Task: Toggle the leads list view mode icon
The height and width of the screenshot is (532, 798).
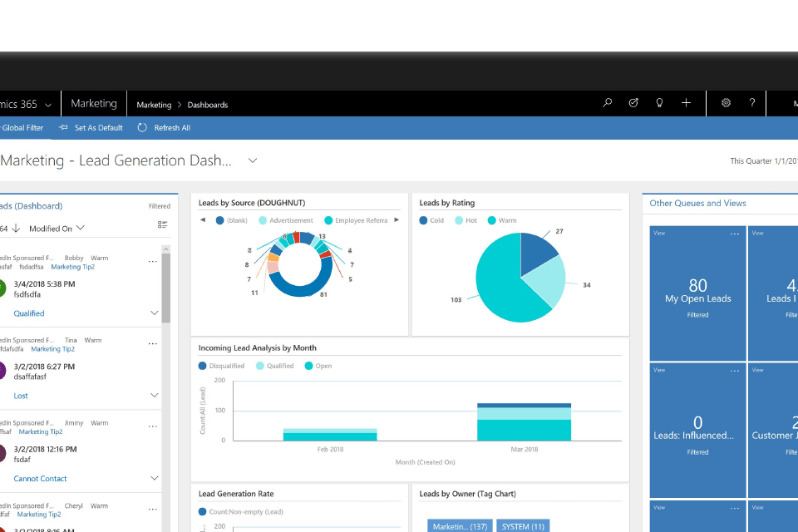Action: 162,224
